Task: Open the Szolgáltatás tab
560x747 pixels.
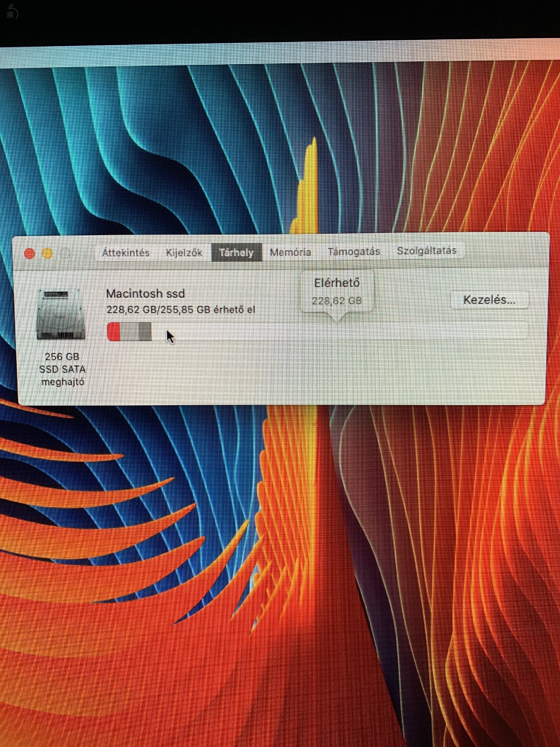Action: 427,250
